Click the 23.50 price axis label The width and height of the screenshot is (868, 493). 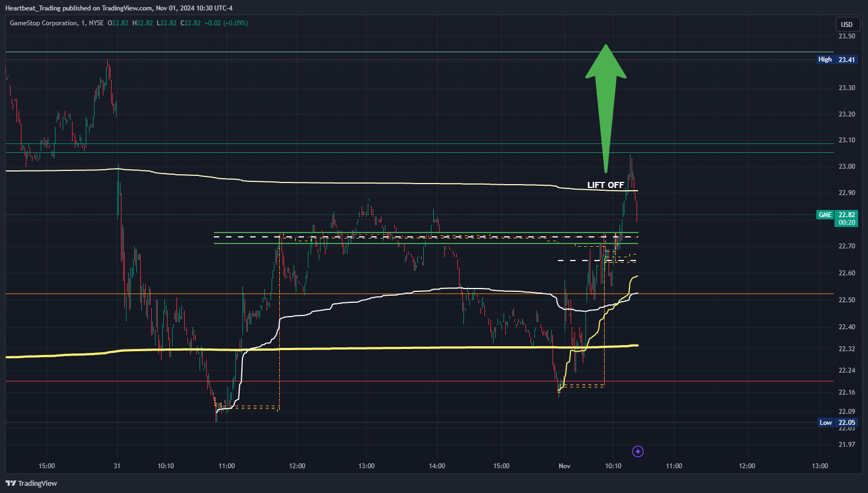847,36
